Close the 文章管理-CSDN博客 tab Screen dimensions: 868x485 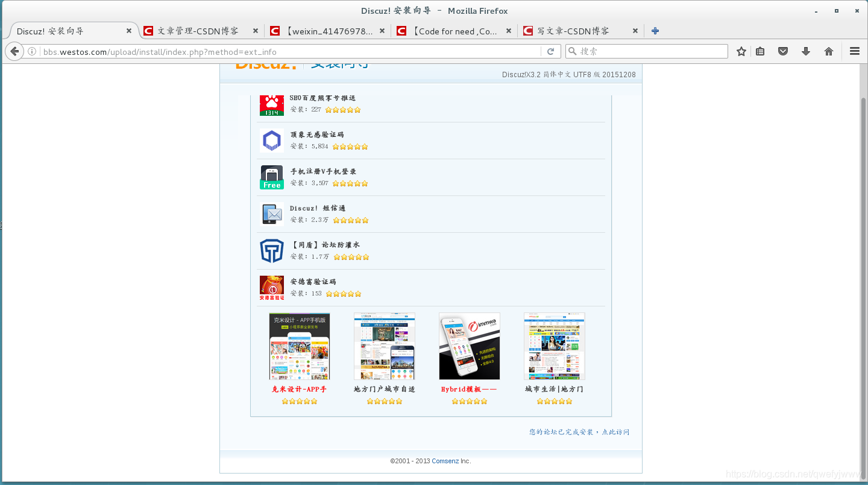pos(256,31)
